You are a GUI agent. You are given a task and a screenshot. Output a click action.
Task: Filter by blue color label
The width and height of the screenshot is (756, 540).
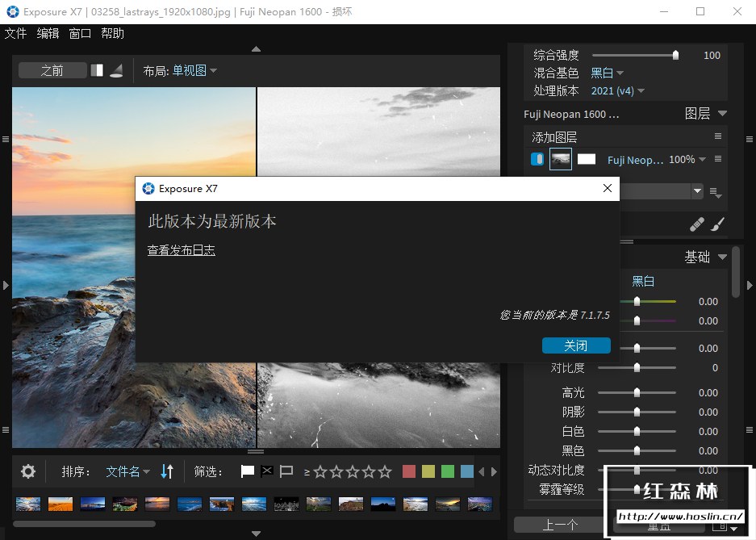click(x=466, y=471)
